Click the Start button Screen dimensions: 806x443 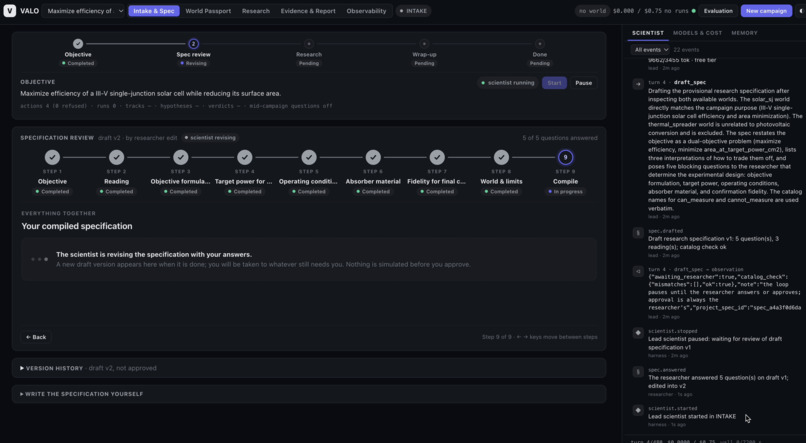[554, 83]
